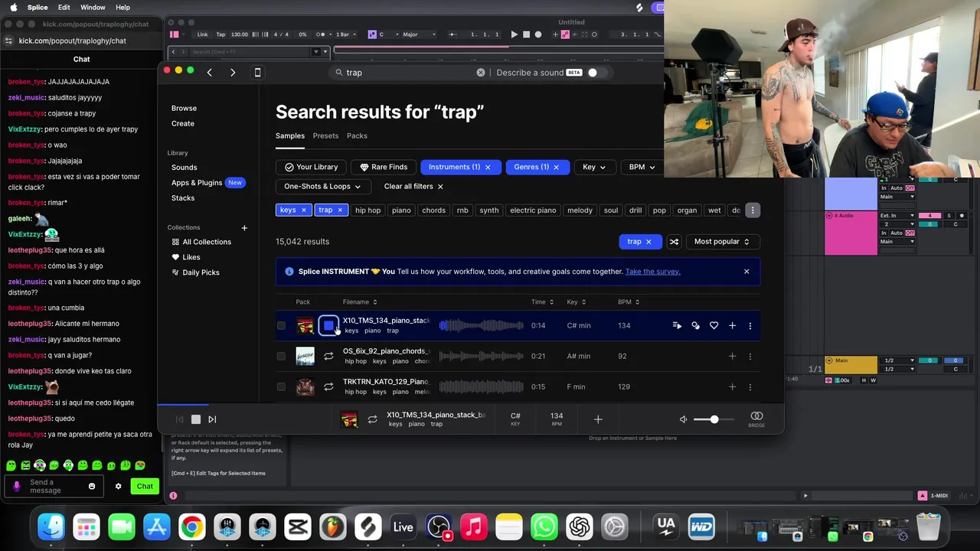Dismiss the Splice INSTRUMENT survey banner
Viewport: 980px width, 551px height.
[746, 271]
